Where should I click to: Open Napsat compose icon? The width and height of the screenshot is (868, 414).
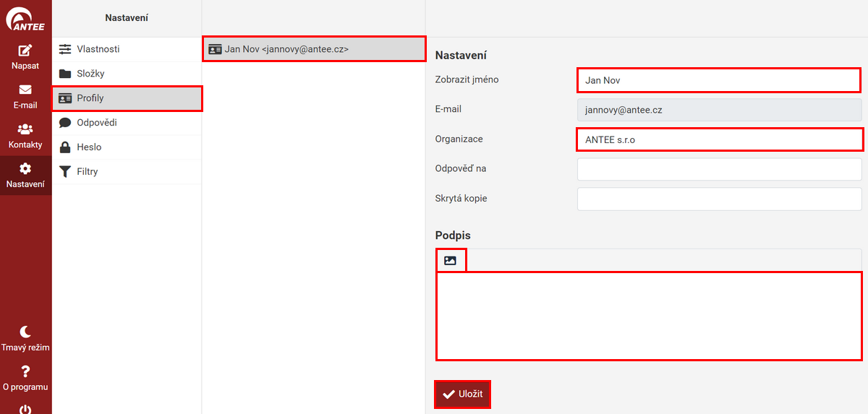[x=25, y=51]
